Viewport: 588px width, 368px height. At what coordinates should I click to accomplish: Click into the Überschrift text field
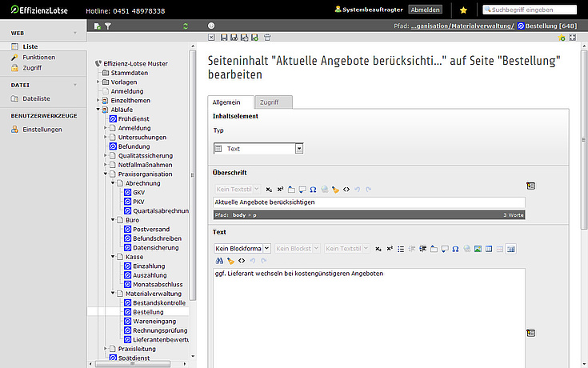pos(369,202)
